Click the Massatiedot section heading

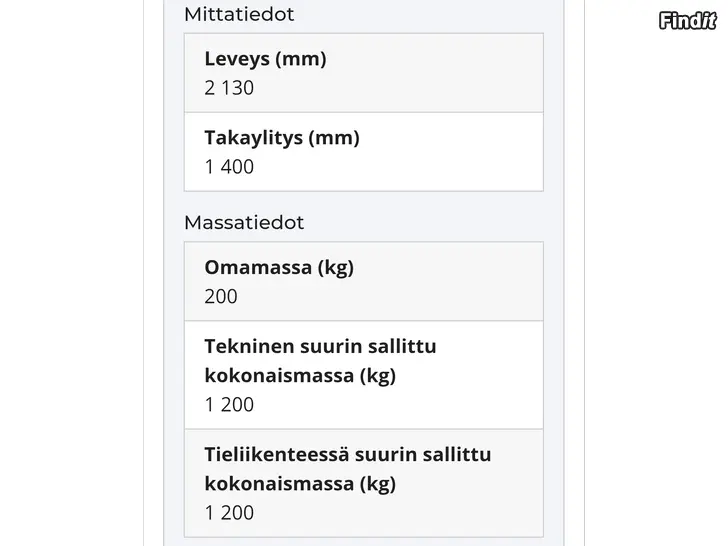point(244,223)
